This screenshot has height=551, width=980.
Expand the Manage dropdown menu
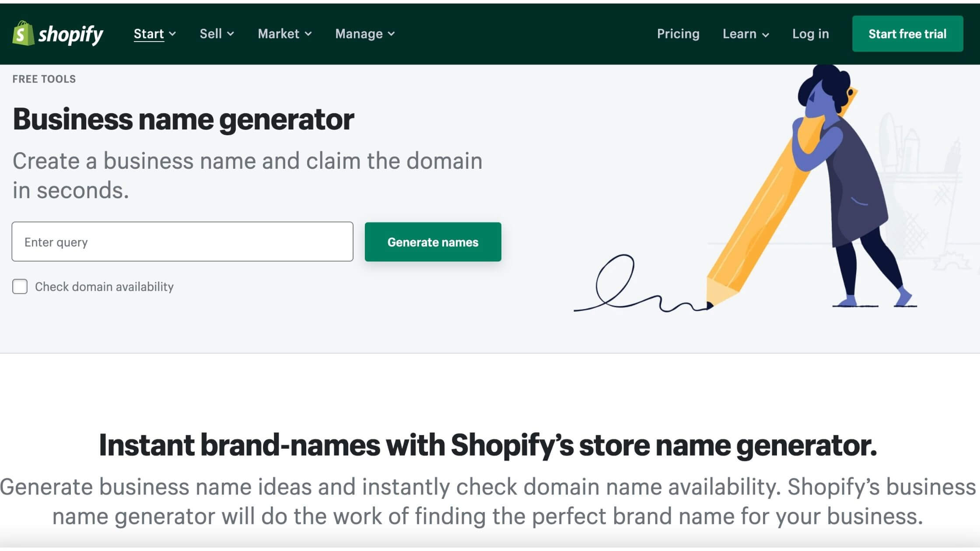tap(365, 34)
